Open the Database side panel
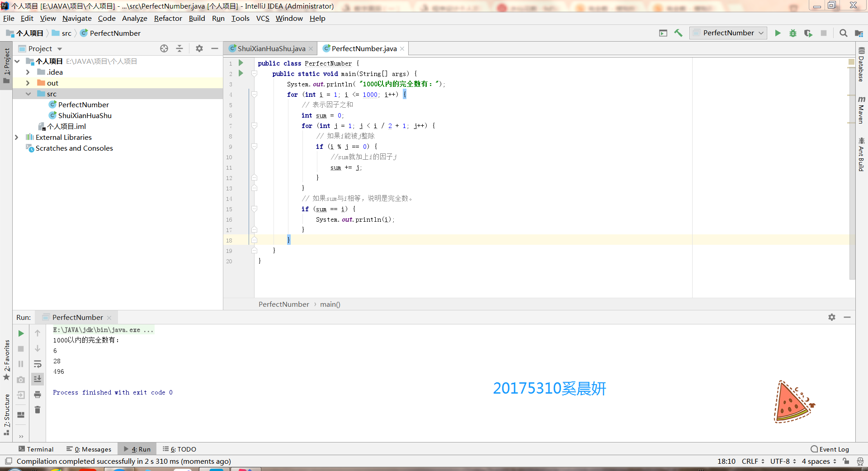868x471 pixels. point(861,64)
